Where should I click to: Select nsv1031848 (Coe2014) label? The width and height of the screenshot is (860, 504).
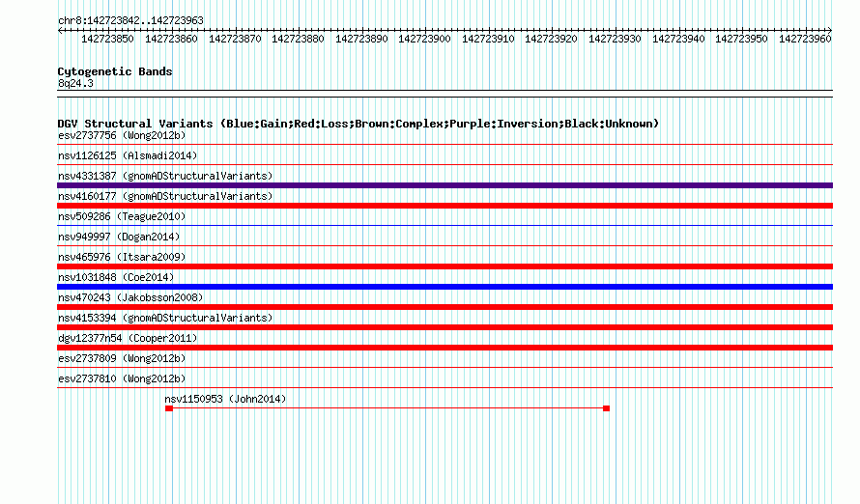pos(116,277)
